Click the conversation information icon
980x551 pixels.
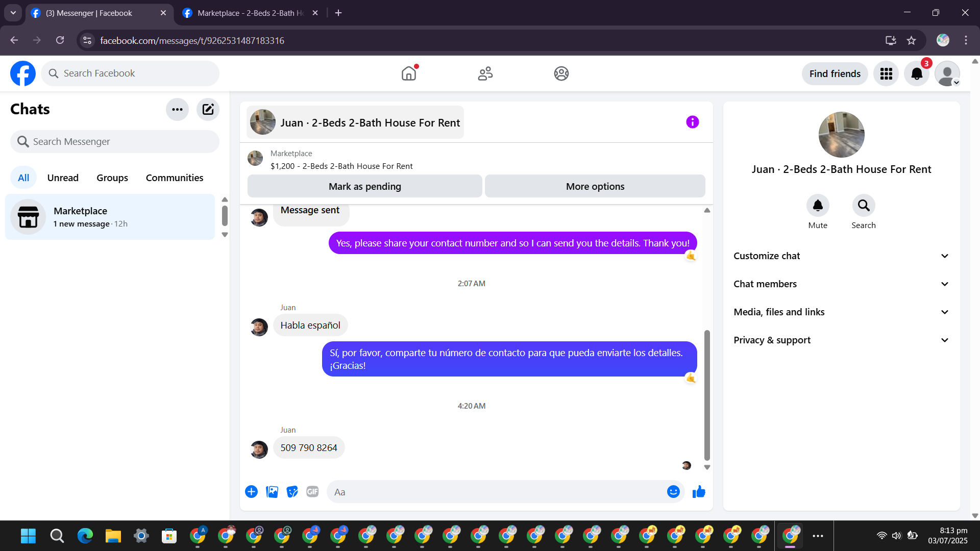pyautogui.click(x=692, y=122)
